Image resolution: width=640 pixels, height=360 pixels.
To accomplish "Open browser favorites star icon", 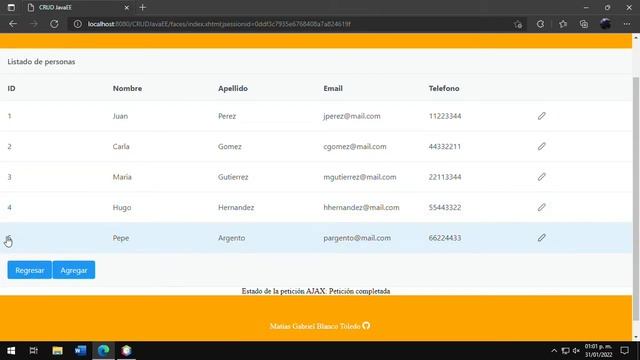I will point(563,24).
